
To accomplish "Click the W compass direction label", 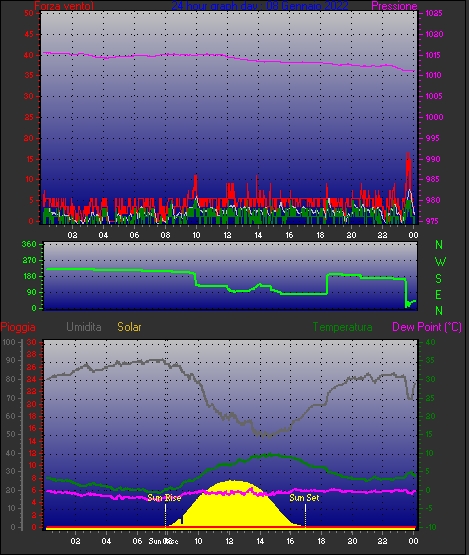I will [440, 262].
